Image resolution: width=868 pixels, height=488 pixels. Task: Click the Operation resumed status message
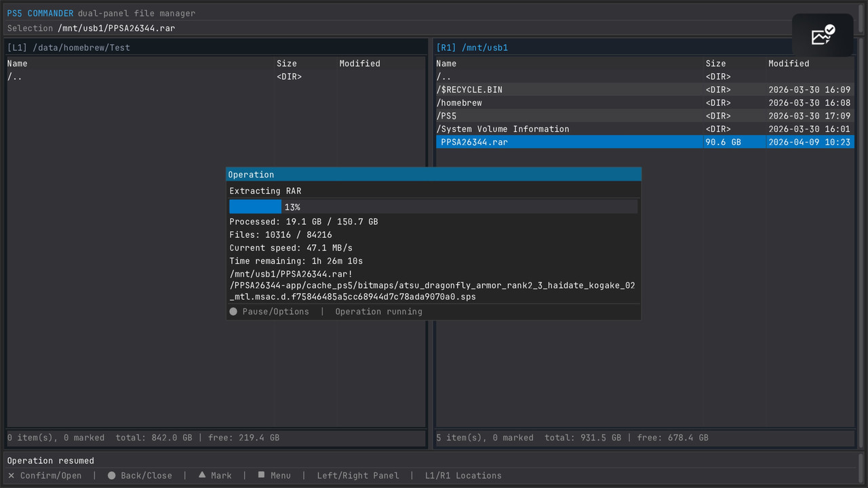(51, 461)
